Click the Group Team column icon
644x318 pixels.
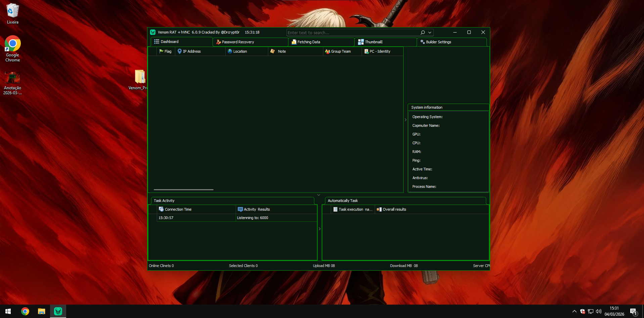[x=327, y=51]
